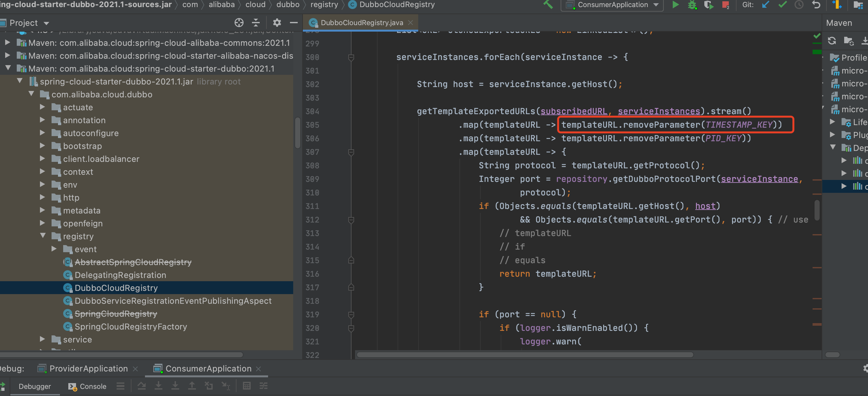
Task: Click the Build project hammer icon
Action: (548, 5)
